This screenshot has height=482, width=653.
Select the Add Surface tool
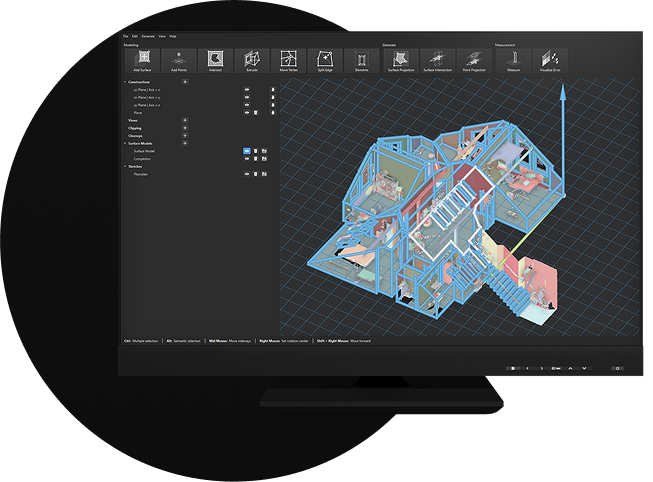tap(142, 61)
